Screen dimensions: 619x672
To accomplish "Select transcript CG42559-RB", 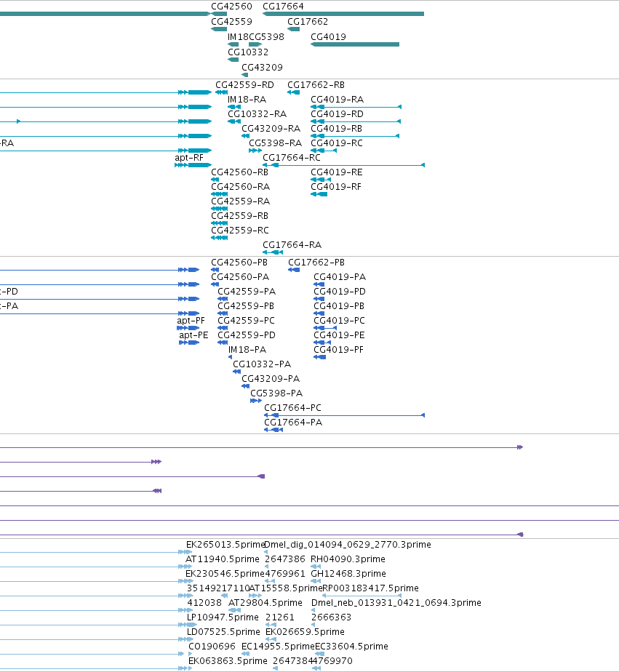I will (x=239, y=217).
